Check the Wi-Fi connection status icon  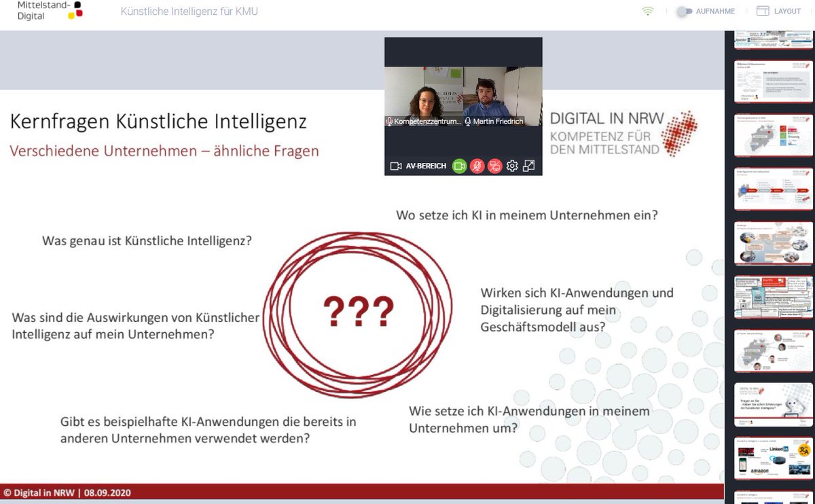pyautogui.click(x=648, y=12)
